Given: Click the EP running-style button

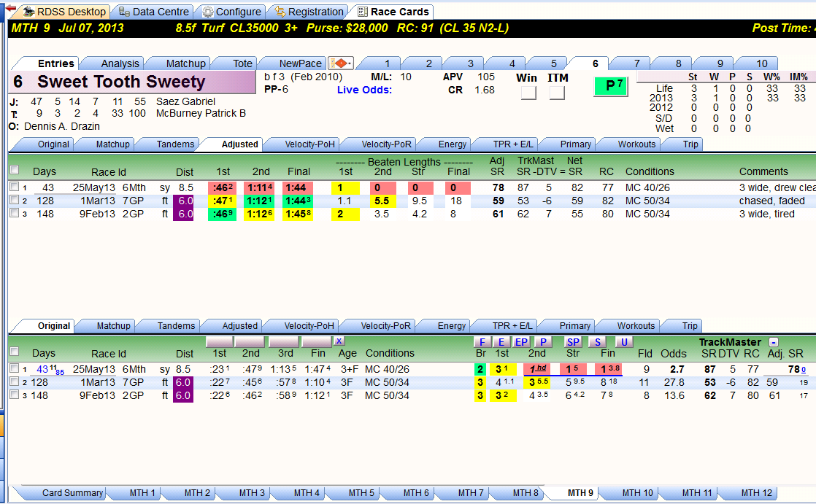Looking at the screenshot, I should coord(521,342).
